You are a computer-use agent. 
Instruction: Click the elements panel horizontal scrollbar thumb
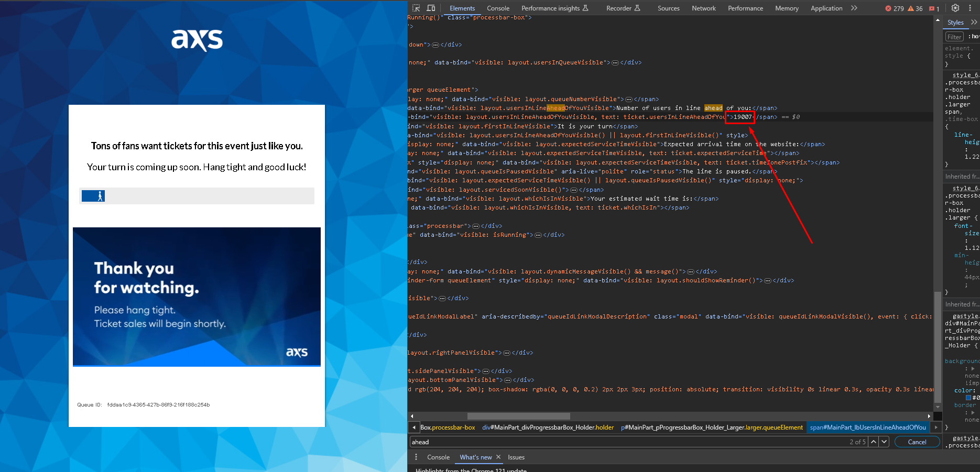pyautogui.click(x=518, y=416)
